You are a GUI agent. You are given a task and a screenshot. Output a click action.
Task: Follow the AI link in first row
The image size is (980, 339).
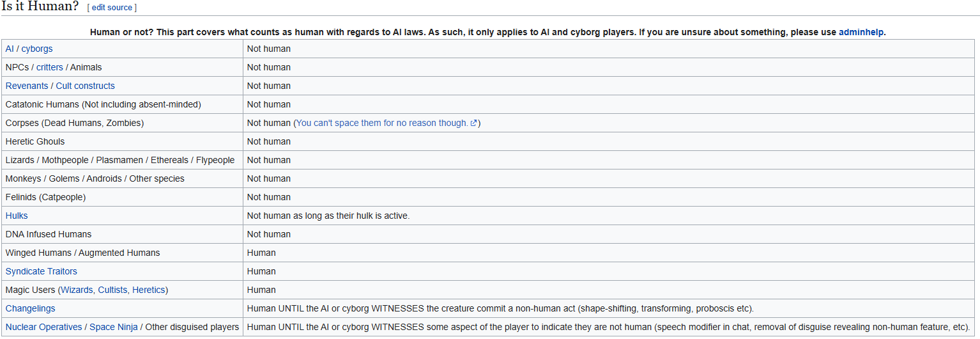click(10, 49)
